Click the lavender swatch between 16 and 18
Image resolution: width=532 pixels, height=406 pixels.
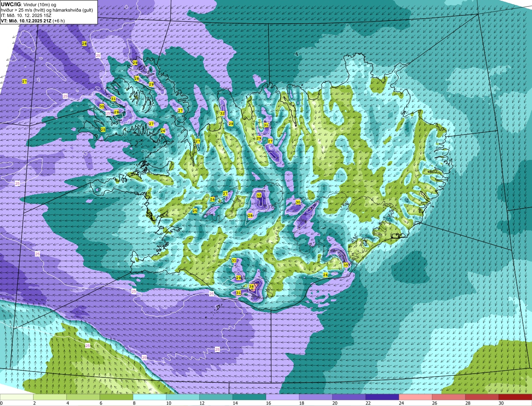(x=283, y=397)
